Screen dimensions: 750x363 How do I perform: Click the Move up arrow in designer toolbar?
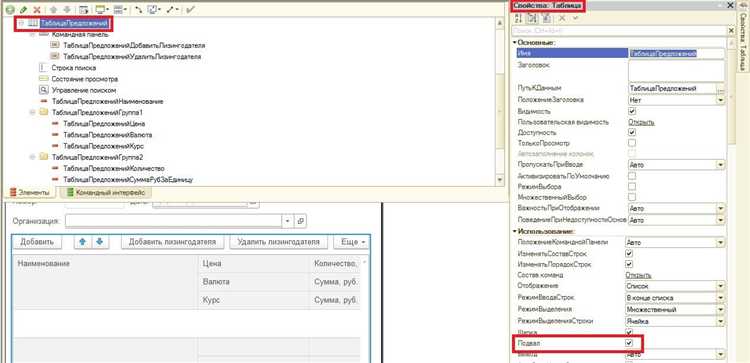(53, 10)
